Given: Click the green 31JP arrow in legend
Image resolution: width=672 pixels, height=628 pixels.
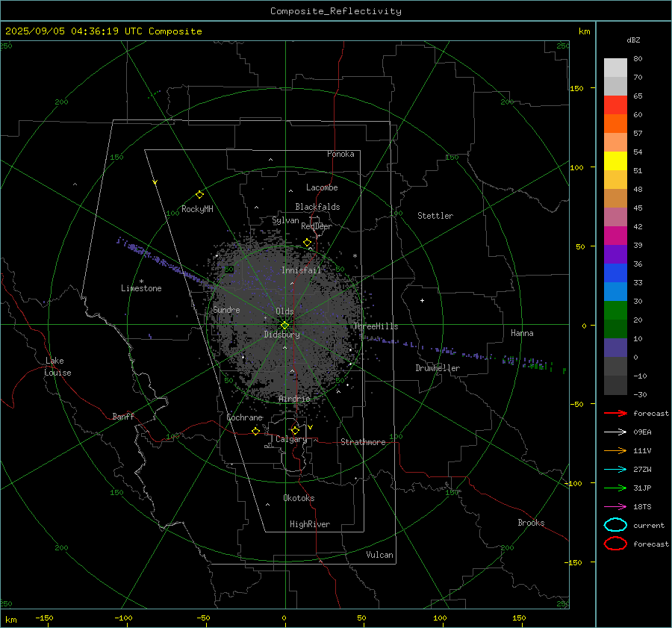Looking at the screenshot, I should pyautogui.click(x=615, y=488).
